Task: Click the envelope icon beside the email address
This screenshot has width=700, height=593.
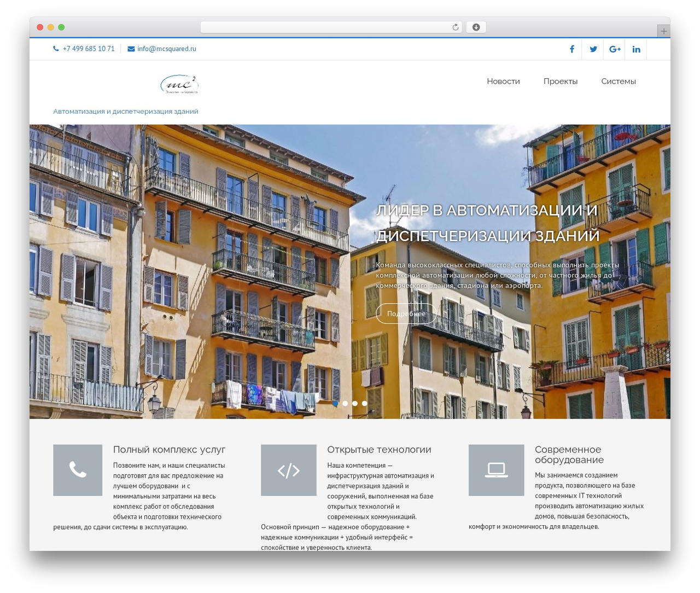Action: pyautogui.click(x=131, y=49)
